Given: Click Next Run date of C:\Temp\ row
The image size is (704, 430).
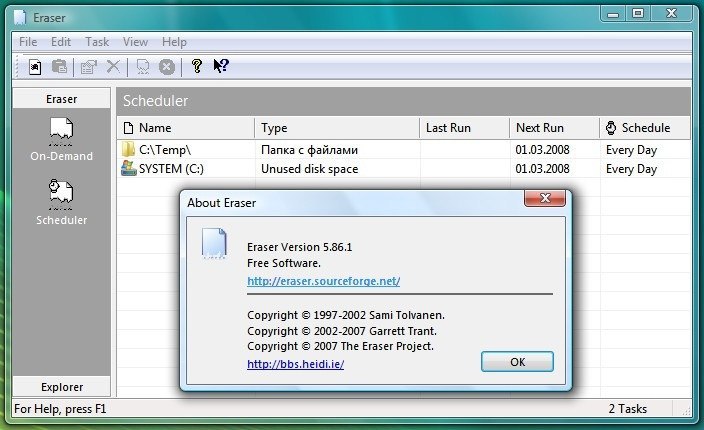Looking at the screenshot, I should 542,149.
